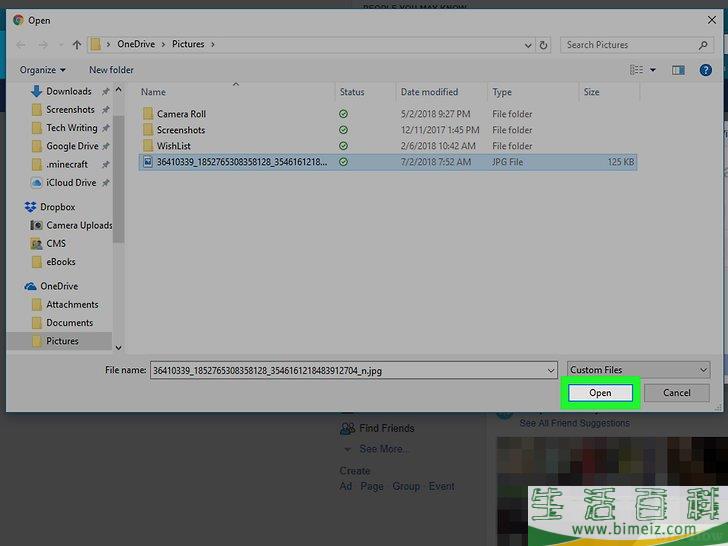Image resolution: width=728 pixels, height=546 pixels.
Task: Click See All Friend Suggestions link
Action: [574, 423]
